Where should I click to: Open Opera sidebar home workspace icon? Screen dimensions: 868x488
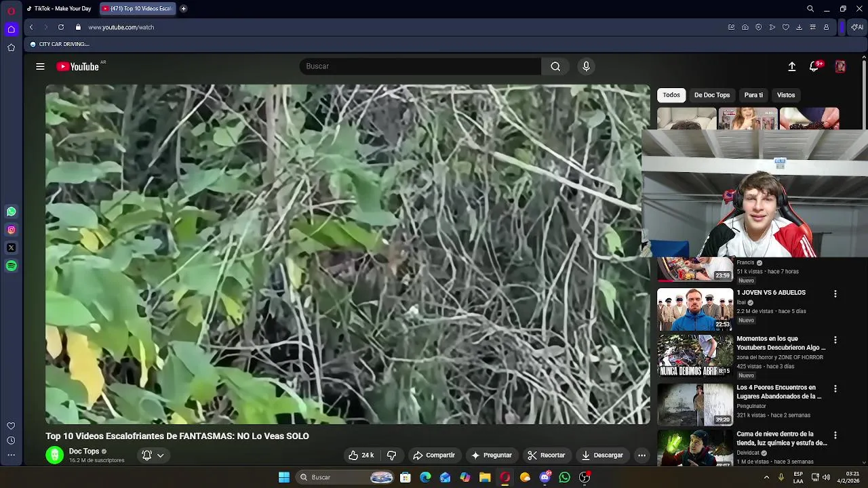[x=11, y=29]
